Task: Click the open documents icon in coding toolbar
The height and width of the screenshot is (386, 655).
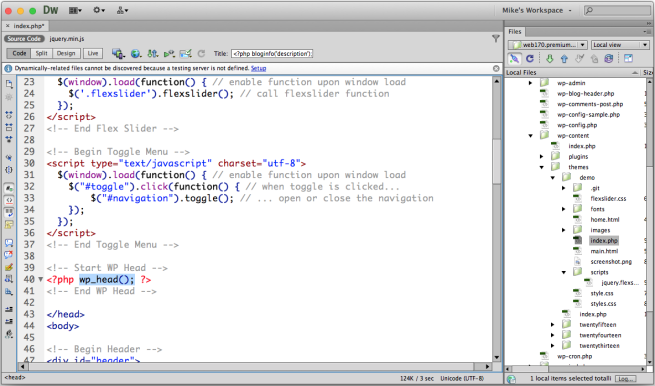Action: (9, 84)
